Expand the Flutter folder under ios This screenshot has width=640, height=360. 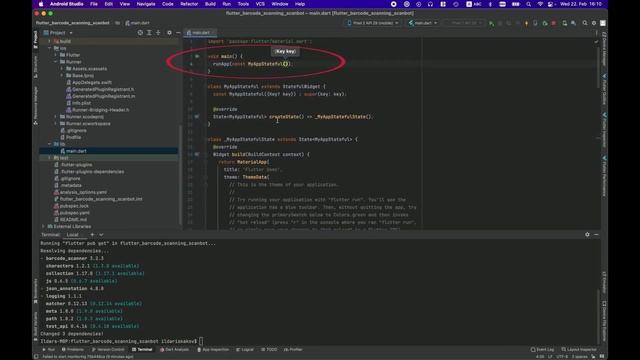point(56,55)
